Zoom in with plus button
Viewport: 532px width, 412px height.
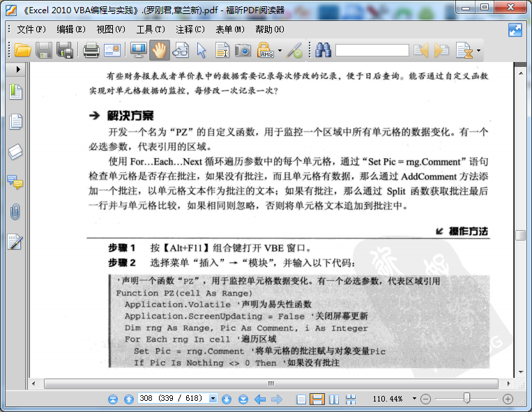click(x=508, y=399)
